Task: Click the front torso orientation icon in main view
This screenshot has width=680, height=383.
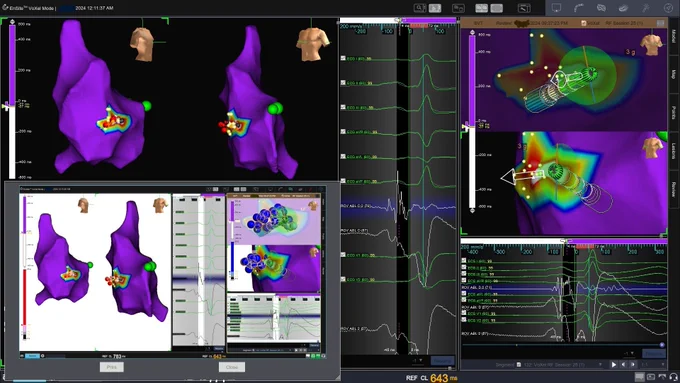Action: tap(312, 43)
